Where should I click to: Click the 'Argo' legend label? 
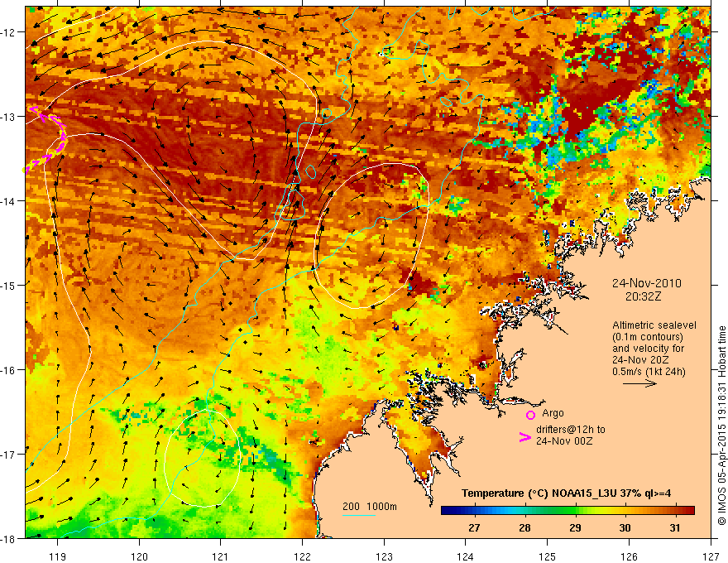point(553,413)
